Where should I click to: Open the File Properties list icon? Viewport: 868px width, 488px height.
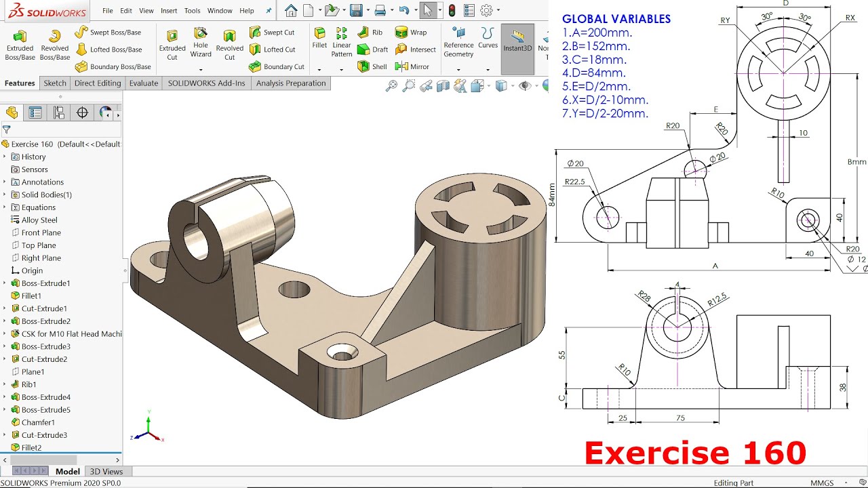tap(469, 10)
